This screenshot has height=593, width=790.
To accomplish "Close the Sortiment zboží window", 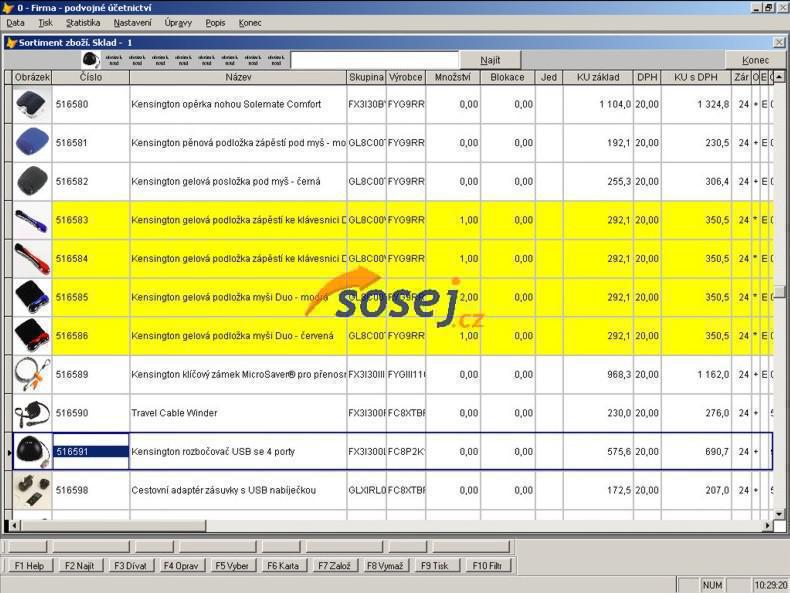I will pos(779,42).
